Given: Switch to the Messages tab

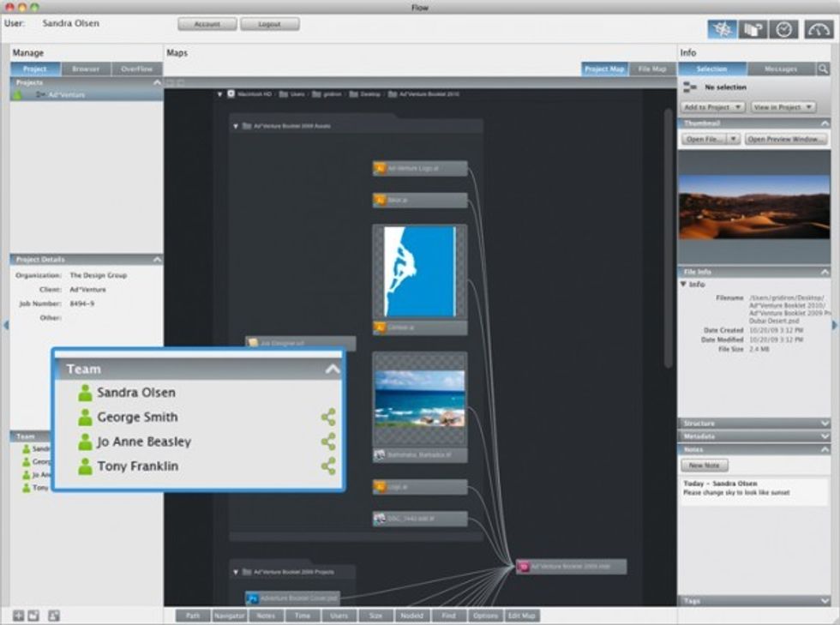Looking at the screenshot, I should coord(781,69).
